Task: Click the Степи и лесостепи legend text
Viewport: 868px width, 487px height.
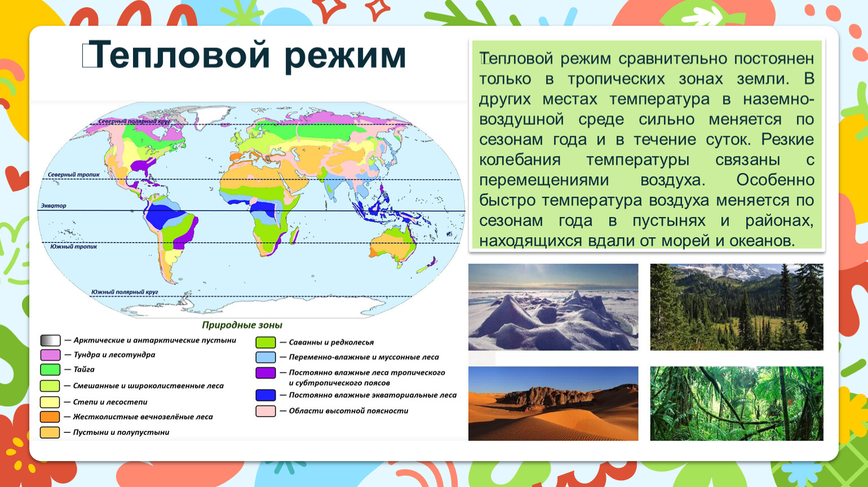Action: [x=110, y=402]
